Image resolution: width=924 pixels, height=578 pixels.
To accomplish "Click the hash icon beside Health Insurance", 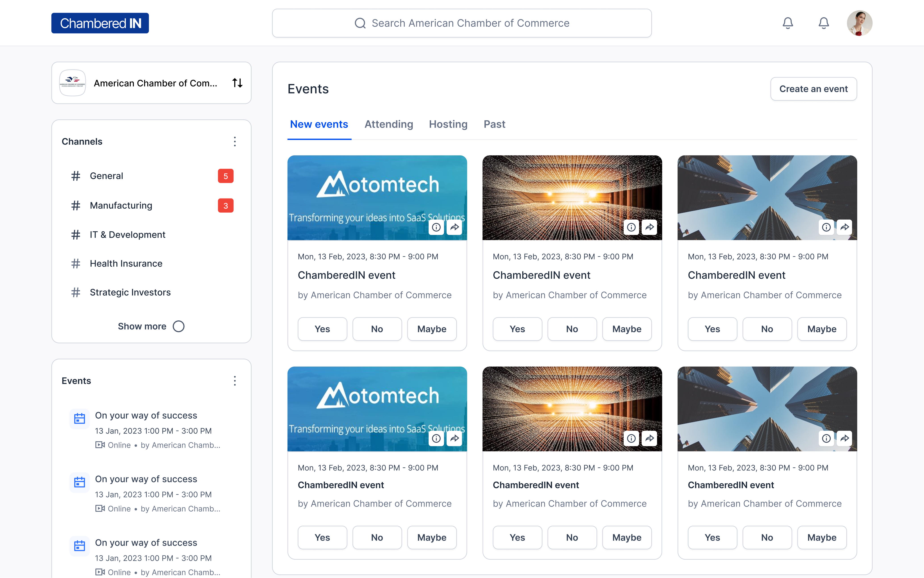I will point(76,263).
